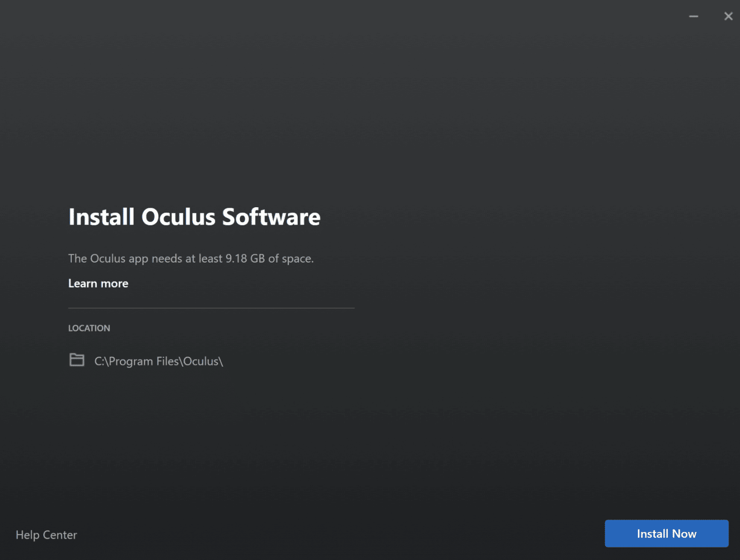Image resolution: width=740 pixels, height=560 pixels.
Task: Click Install Now to begin installation
Action: pyautogui.click(x=666, y=533)
